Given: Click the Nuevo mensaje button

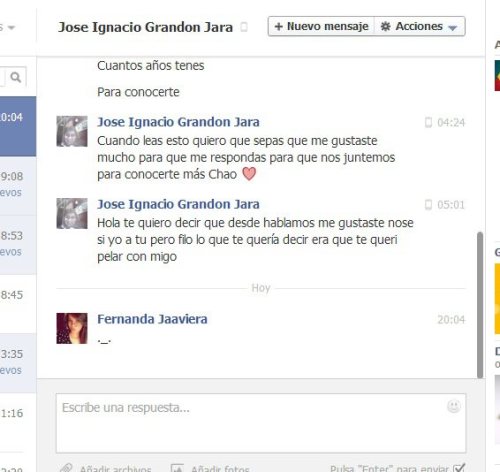Looking at the screenshot, I should click(x=321, y=26).
